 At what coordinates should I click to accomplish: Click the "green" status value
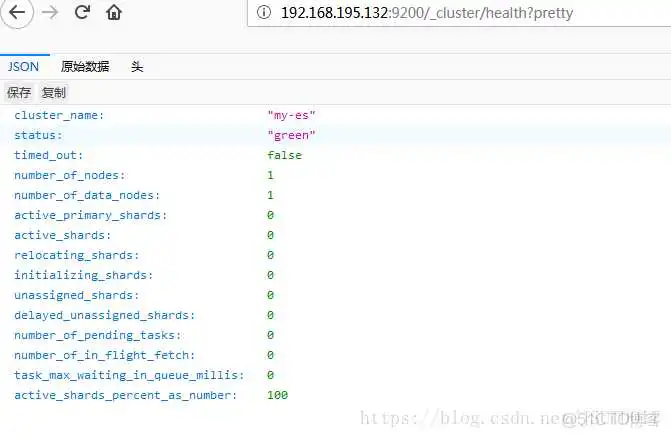291,135
